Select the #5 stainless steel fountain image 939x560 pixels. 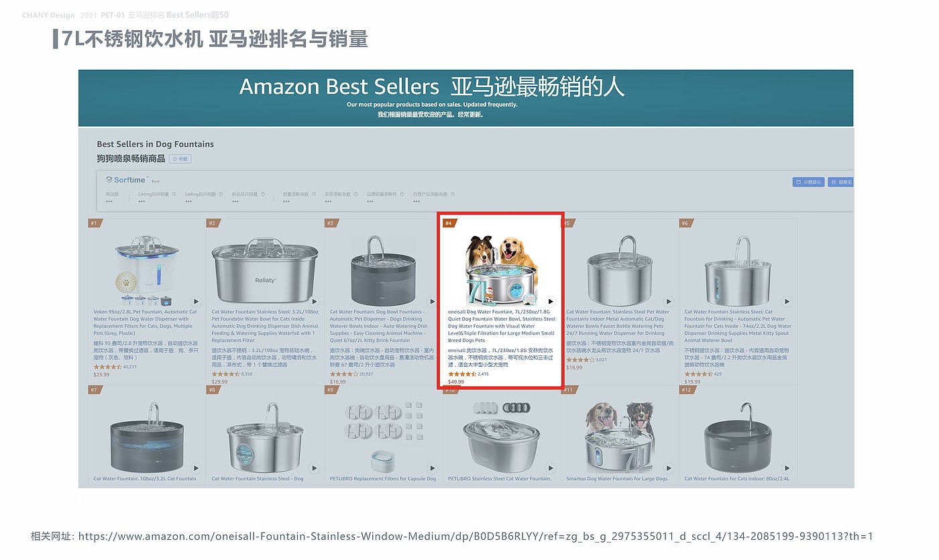pos(619,268)
